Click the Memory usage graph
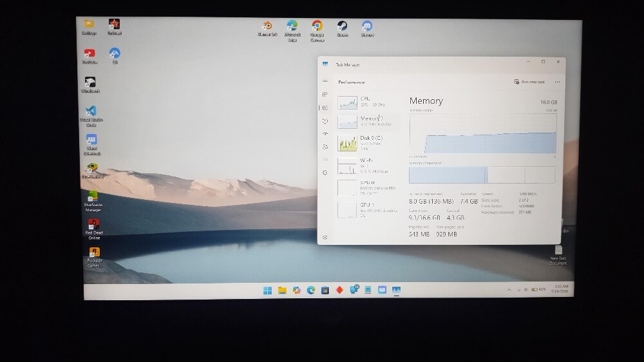 click(x=483, y=133)
